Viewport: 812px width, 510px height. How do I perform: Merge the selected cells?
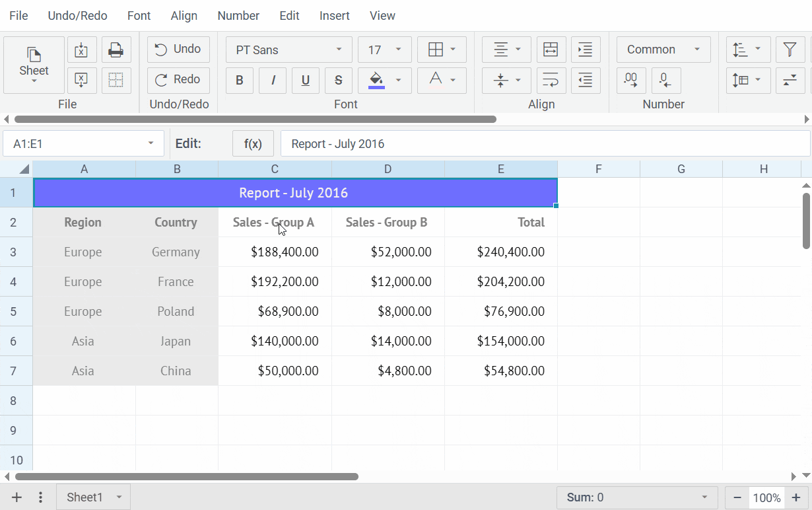point(551,50)
